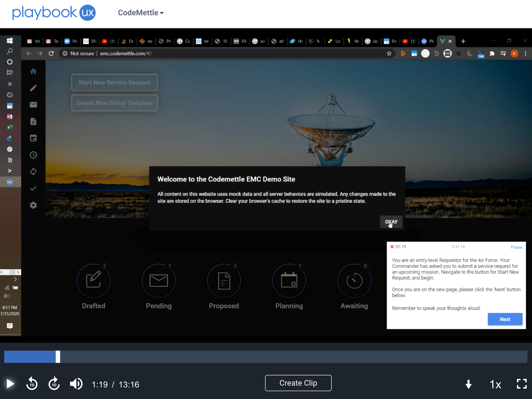The height and width of the screenshot is (399, 532).
Task: Open the checkmark icon in sidebar
Action: (x=33, y=188)
